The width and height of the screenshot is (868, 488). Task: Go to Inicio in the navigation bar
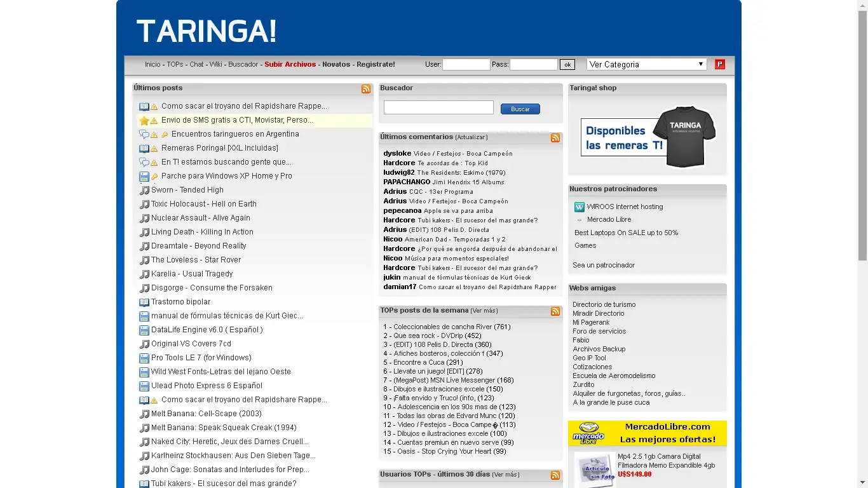tap(153, 64)
